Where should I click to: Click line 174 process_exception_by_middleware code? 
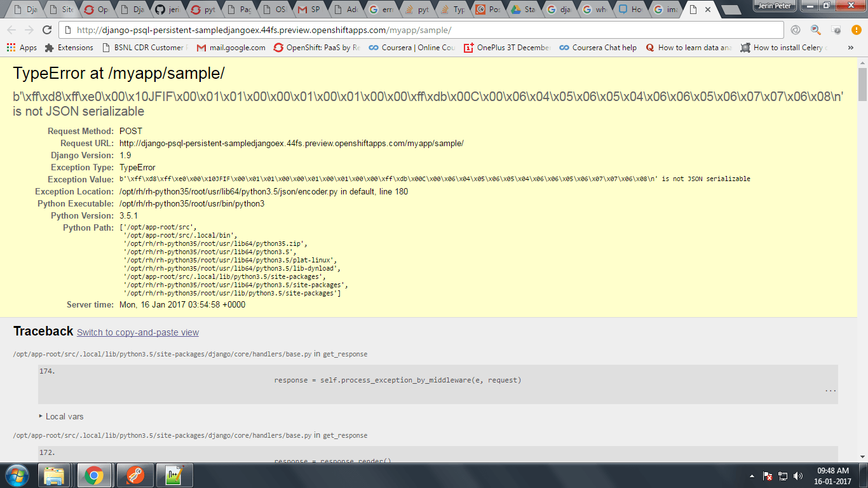point(398,380)
